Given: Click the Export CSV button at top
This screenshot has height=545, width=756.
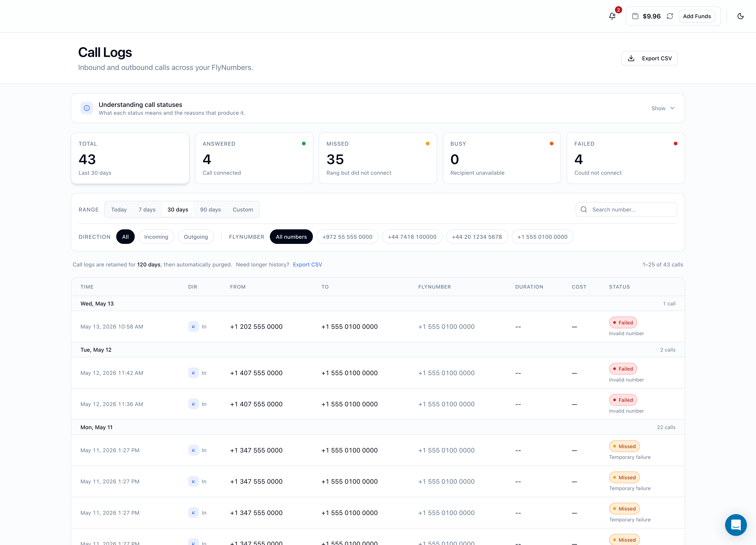Looking at the screenshot, I should [x=649, y=58].
